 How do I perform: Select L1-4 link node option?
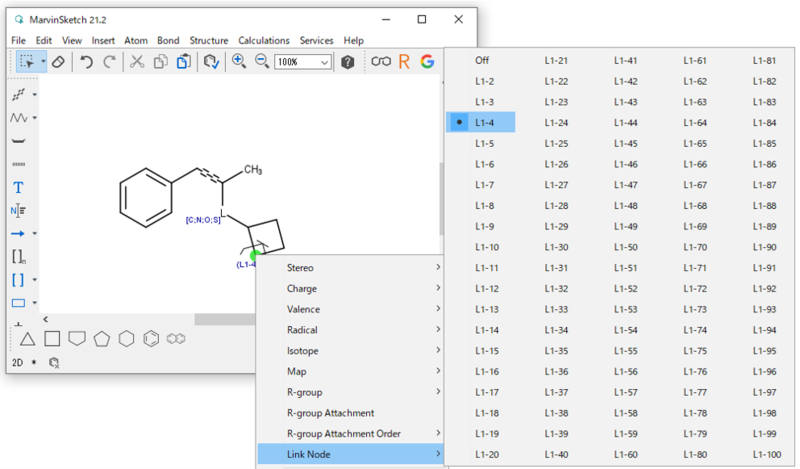click(484, 122)
